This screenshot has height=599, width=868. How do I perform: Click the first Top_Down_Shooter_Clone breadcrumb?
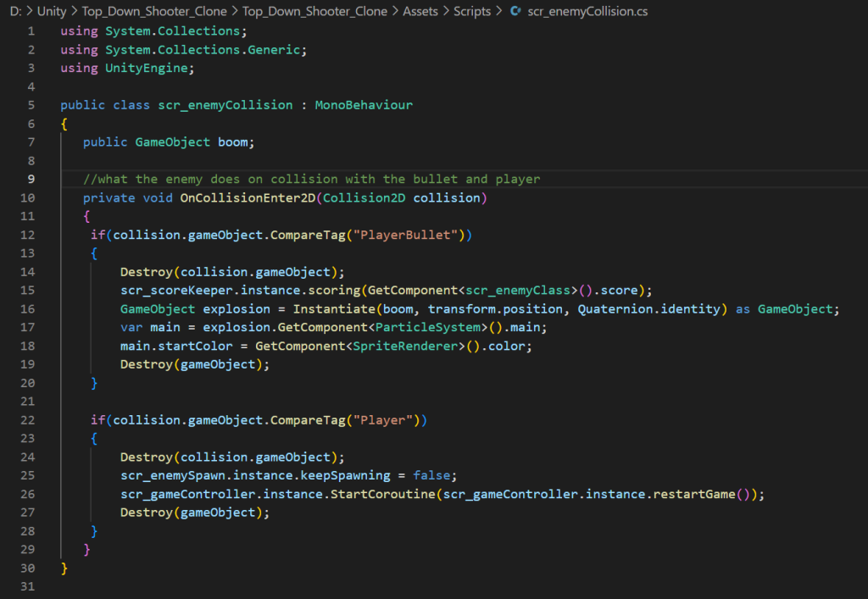[x=152, y=12]
